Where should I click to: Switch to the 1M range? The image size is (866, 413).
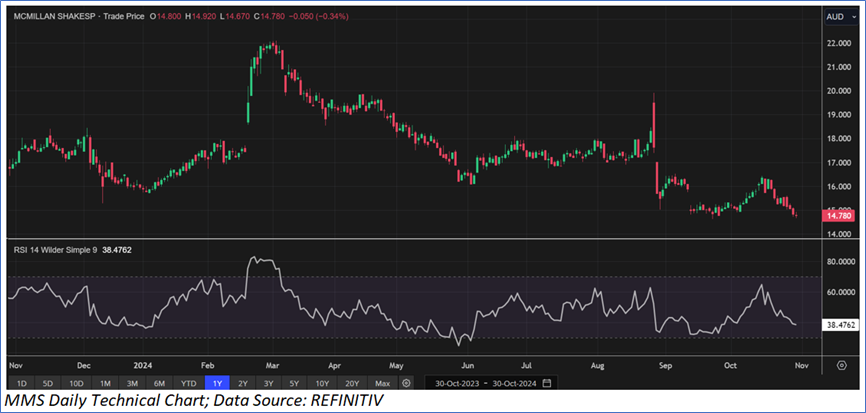(105, 383)
